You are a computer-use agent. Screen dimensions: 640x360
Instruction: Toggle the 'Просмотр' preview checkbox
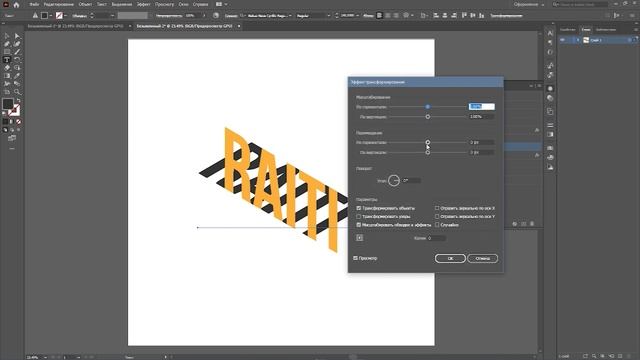pyautogui.click(x=356, y=258)
